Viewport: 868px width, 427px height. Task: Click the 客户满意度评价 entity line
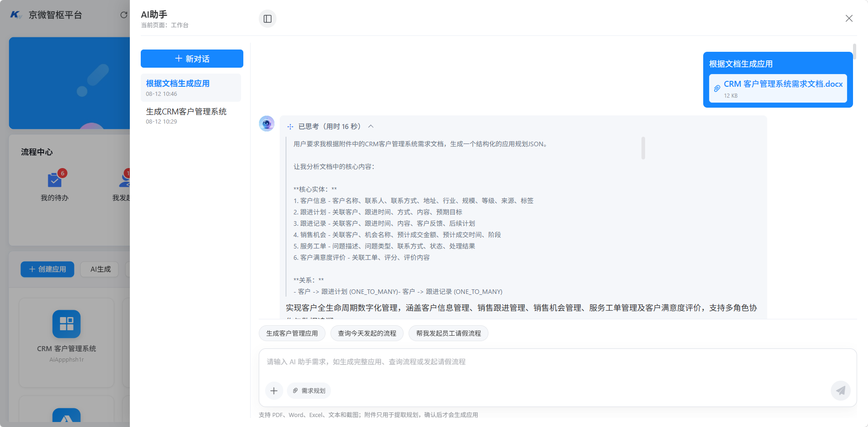[x=362, y=258]
